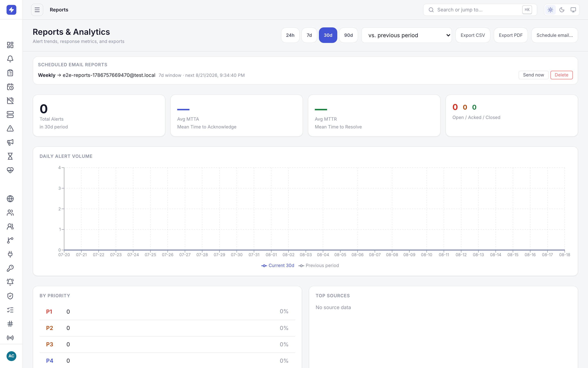This screenshot has width=588, height=368.
Task: Toggle Previous period legend series
Action: coord(318,265)
